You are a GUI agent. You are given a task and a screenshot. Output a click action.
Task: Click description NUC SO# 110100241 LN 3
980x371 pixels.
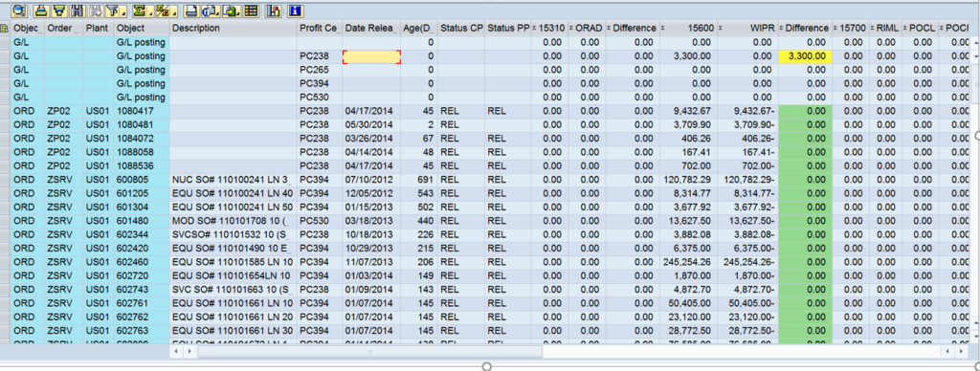pyautogui.click(x=234, y=180)
